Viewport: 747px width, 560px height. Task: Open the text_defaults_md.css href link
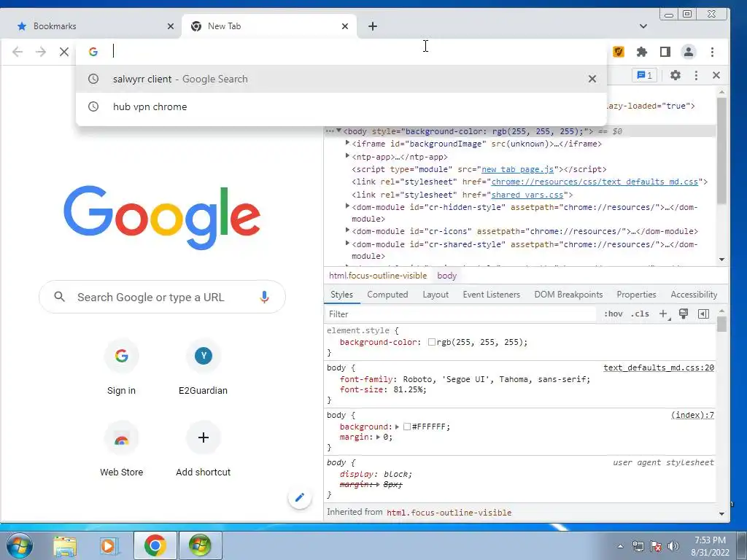pyautogui.click(x=595, y=182)
